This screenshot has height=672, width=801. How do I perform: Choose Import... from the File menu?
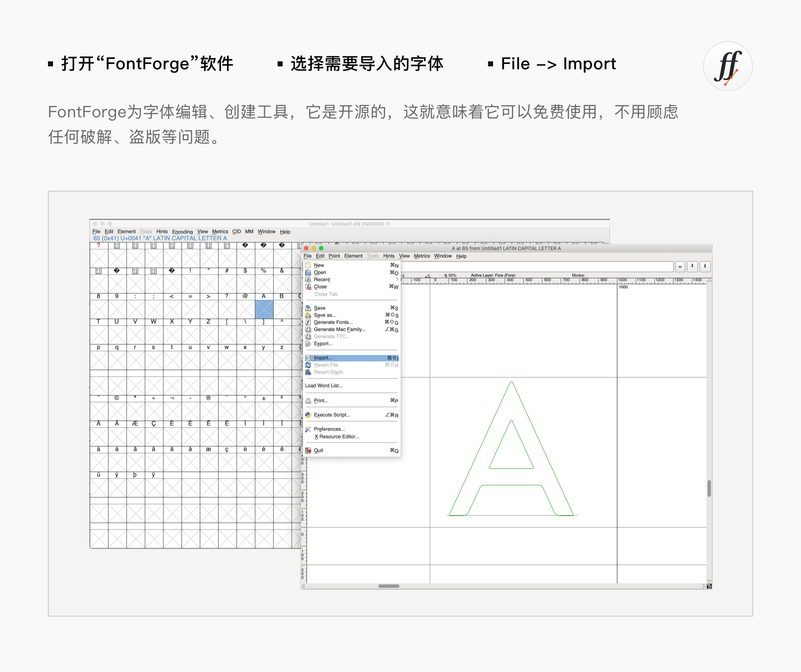pos(351,358)
